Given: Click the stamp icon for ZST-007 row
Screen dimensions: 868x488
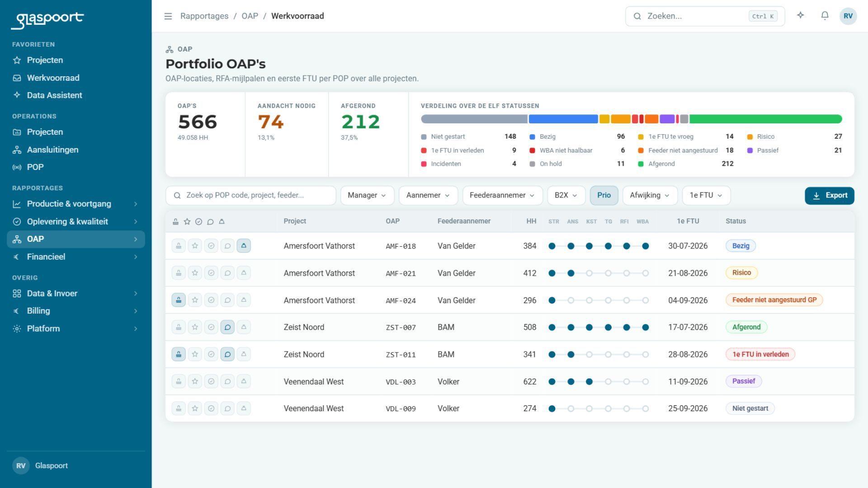Looking at the screenshot, I should [179, 327].
